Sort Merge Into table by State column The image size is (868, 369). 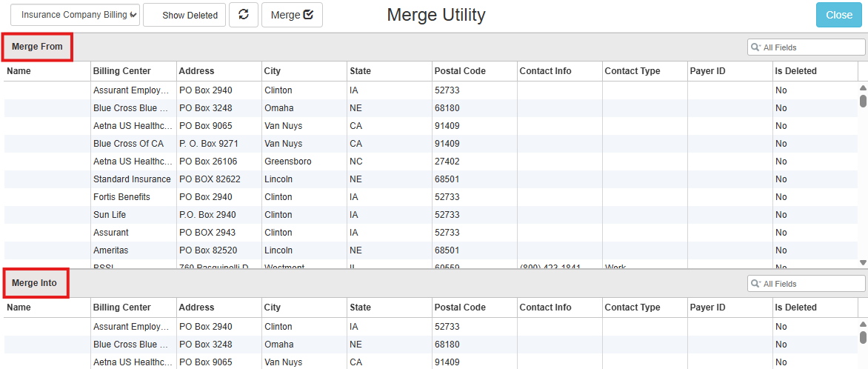(x=389, y=307)
